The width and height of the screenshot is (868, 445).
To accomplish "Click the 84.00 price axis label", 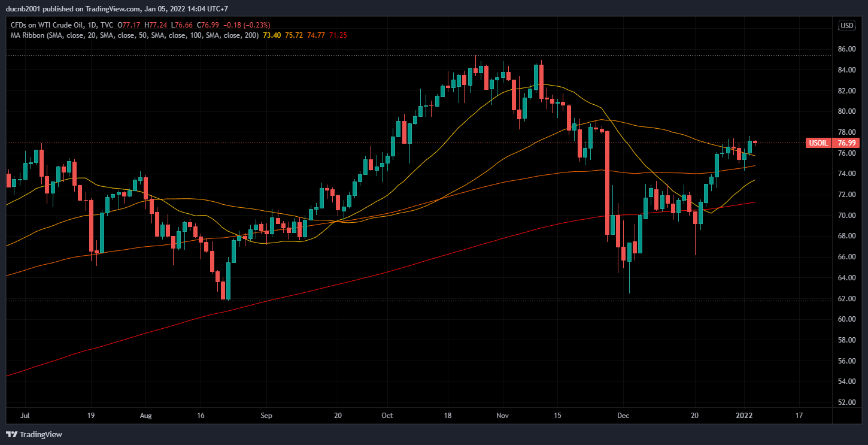I will point(846,70).
